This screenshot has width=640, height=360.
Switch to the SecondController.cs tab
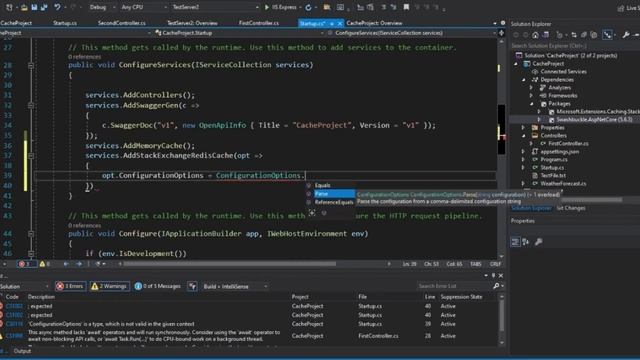(122, 23)
